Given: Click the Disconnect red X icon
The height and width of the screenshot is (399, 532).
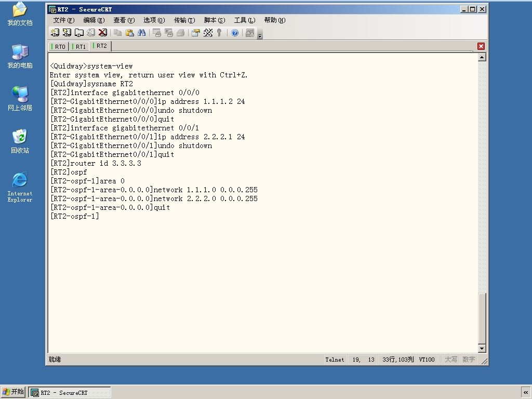Looking at the screenshot, I should tap(103, 33).
